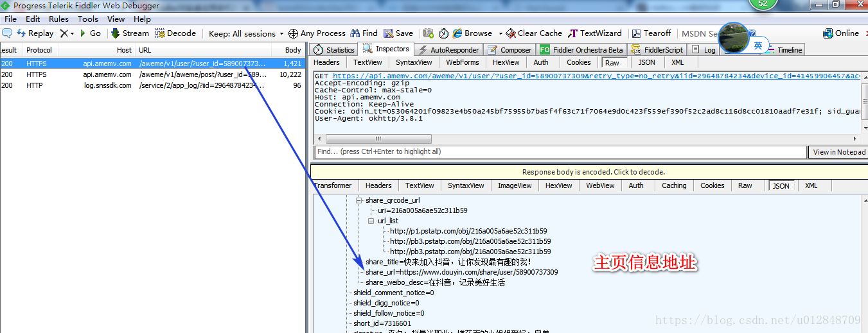Switch to the Timeline tab
The height and width of the screenshot is (333, 868).
pyautogui.click(x=784, y=49)
